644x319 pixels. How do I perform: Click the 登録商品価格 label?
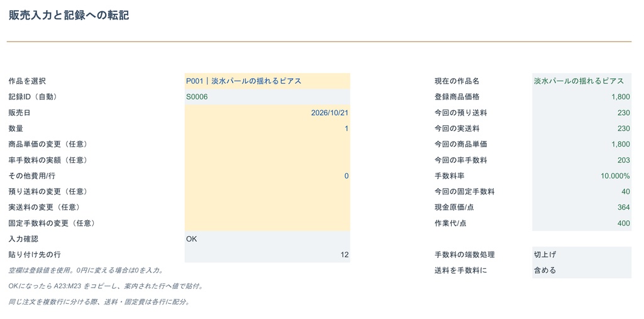pos(457,97)
